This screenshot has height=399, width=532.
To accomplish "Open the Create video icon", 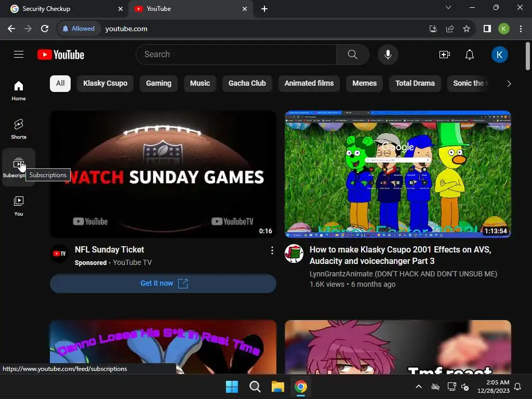I will tap(445, 54).
